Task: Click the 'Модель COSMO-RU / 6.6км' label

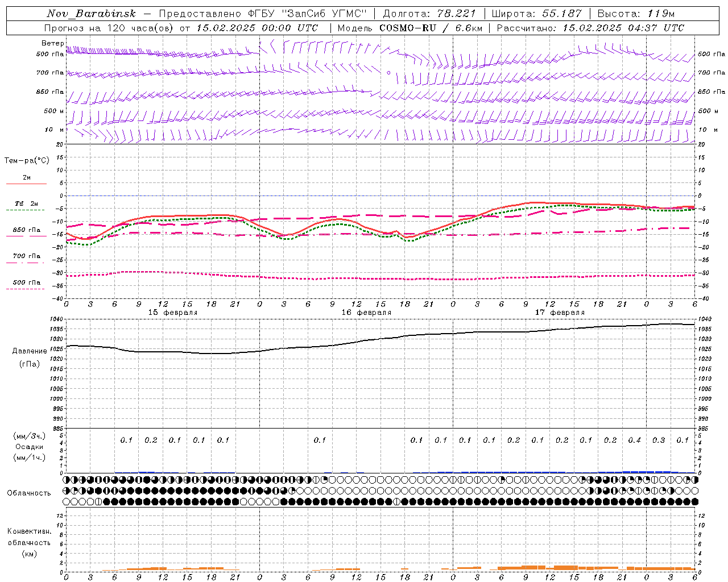Action: tap(409, 28)
